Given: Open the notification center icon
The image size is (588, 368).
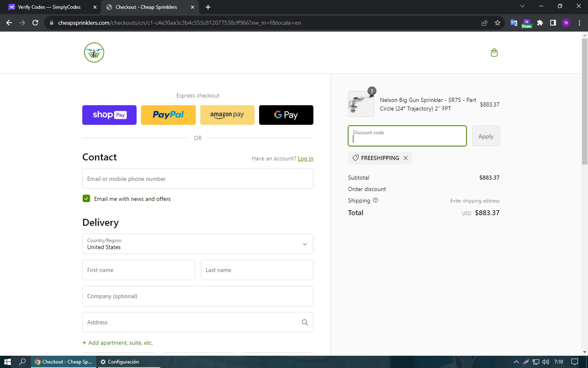Looking at the screenshot, I should click(x=575, y=362).
